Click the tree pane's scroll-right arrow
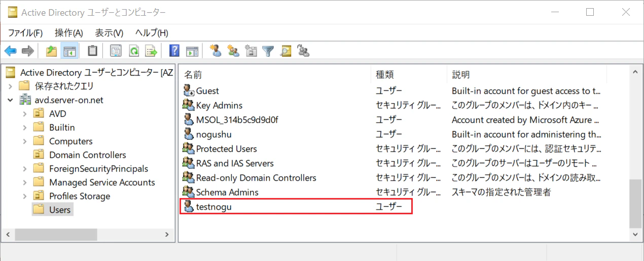Image resolution: width=644 pixels, height=261 pixels. click(x=166, y=235)
